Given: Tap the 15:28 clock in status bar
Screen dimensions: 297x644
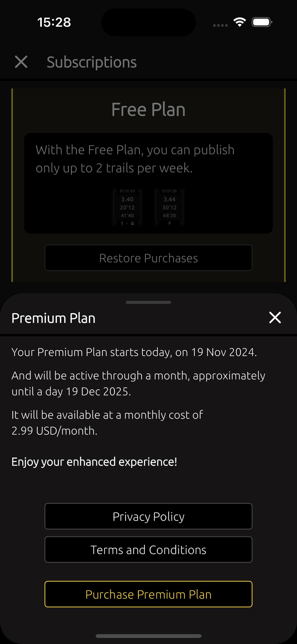Looking at the screenshot, I should 54,22.
